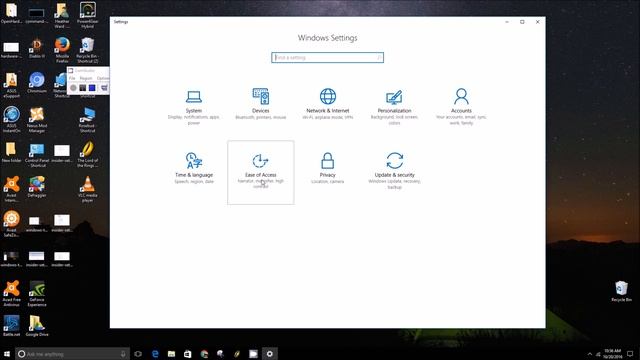Open the Privacy settings category

(327, 168)
